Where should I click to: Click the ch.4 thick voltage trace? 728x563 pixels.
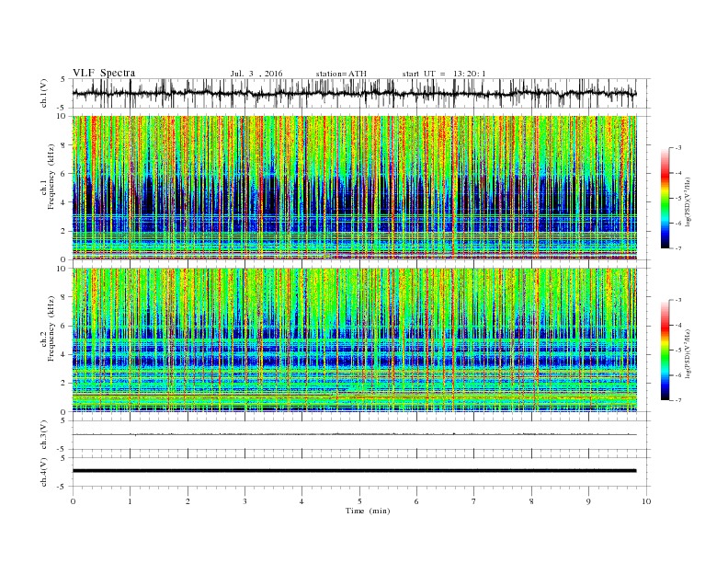point(355,471)
